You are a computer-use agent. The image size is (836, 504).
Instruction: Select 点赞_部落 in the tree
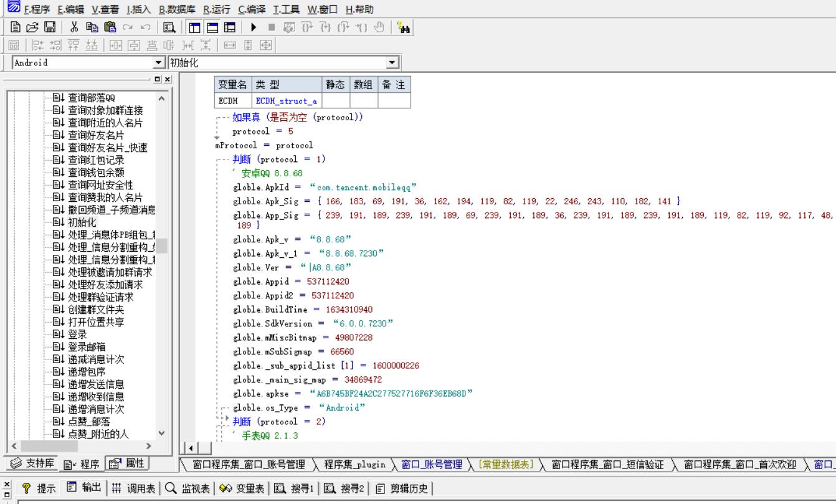coord(88,422)
